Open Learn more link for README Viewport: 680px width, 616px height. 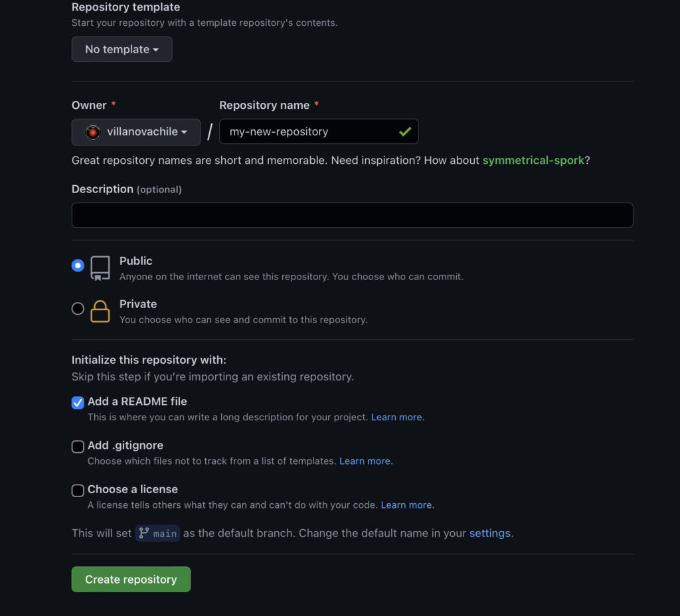click(x=397, y=417)
